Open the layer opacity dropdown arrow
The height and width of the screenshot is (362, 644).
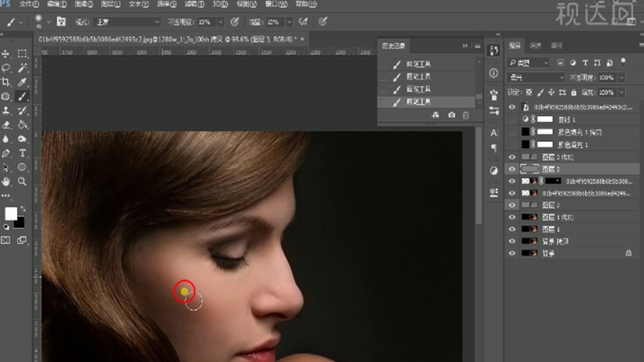(x=621, y=77)
